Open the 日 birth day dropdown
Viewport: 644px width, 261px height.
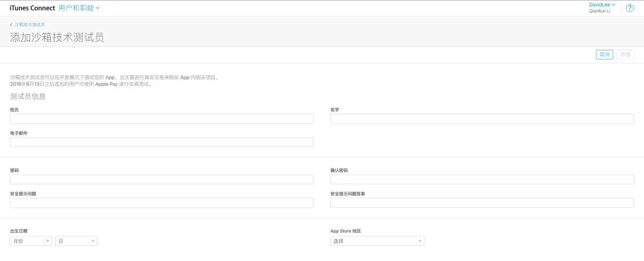coord(76,241)
